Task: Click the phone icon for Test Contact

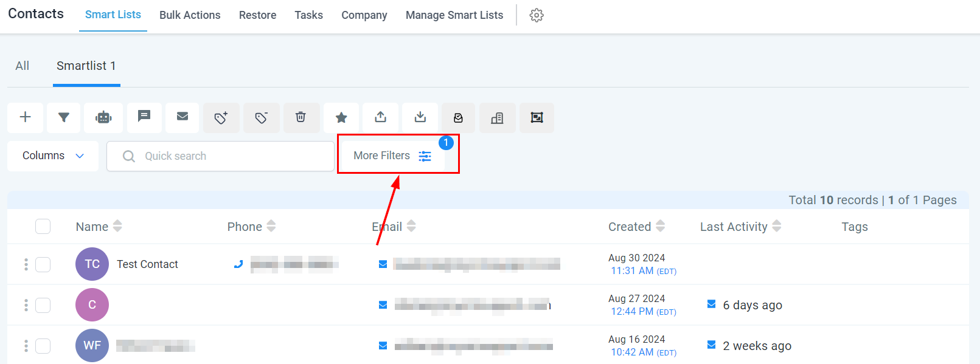Action: click(238, 264)
